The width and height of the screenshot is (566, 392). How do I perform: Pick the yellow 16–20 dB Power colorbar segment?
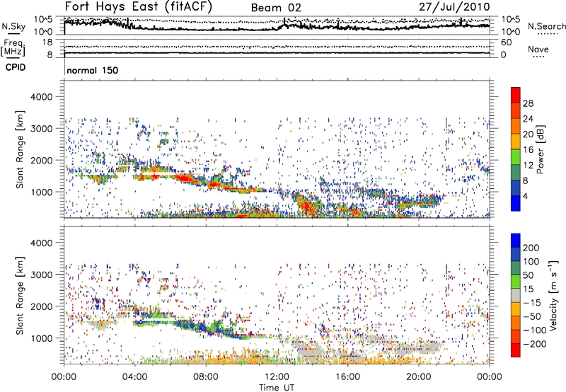(516, 142)
